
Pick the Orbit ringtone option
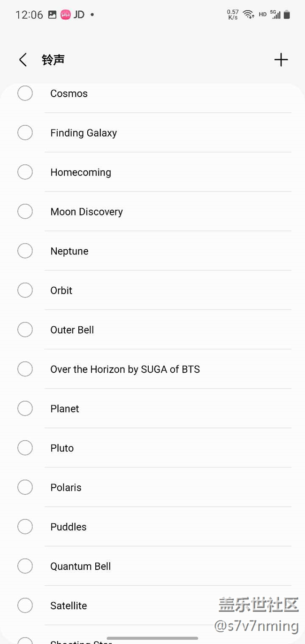(61, 291)
